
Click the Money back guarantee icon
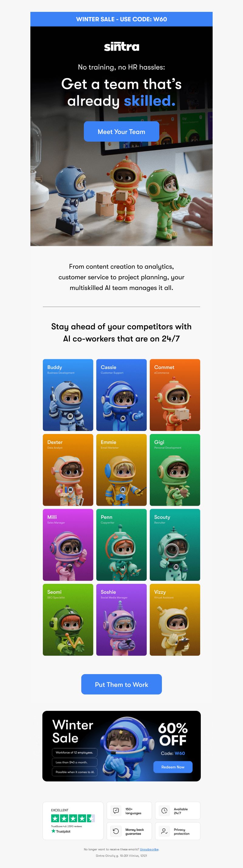tap(116, 831)
